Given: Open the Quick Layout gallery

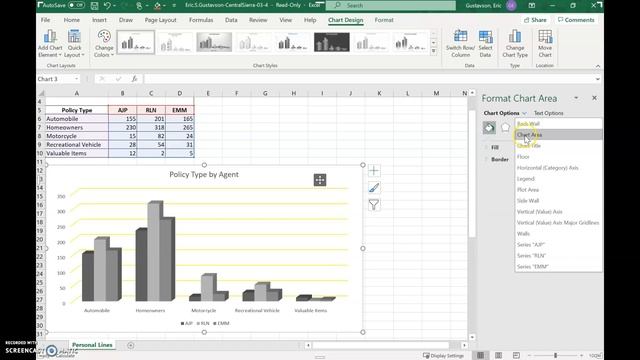Looking at the screenshot, I should pos(74,43).
